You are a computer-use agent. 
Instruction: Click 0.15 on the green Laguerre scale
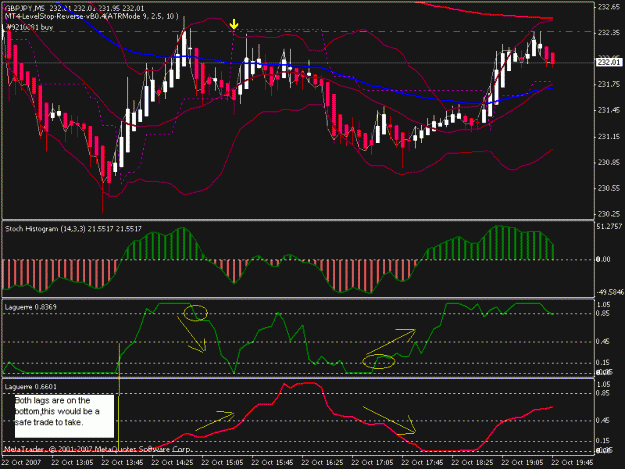(603, 363)
